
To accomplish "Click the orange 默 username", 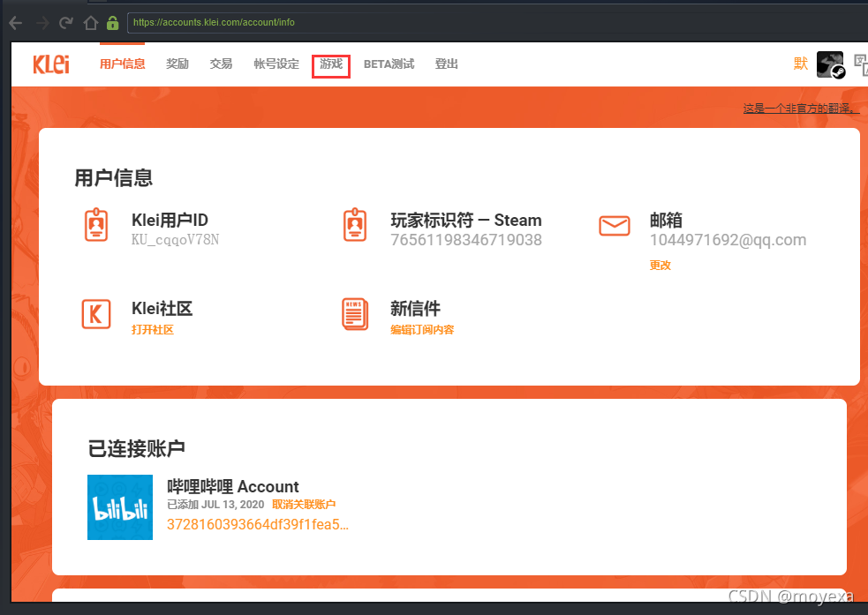I will click(x=801, y=64).
